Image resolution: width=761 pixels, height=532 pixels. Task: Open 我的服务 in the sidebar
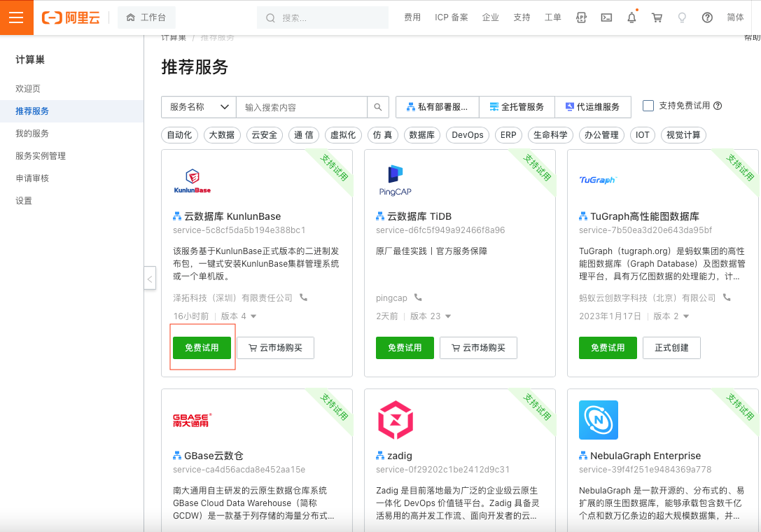click(32, 134)
